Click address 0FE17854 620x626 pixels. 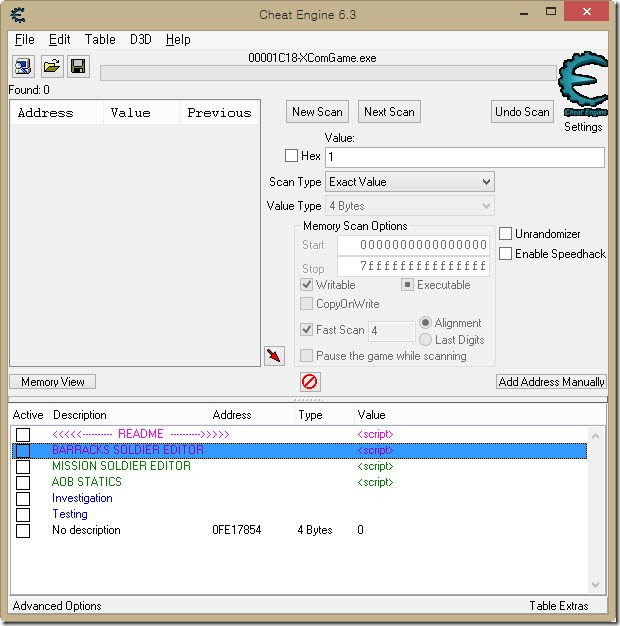click(237, 530)
